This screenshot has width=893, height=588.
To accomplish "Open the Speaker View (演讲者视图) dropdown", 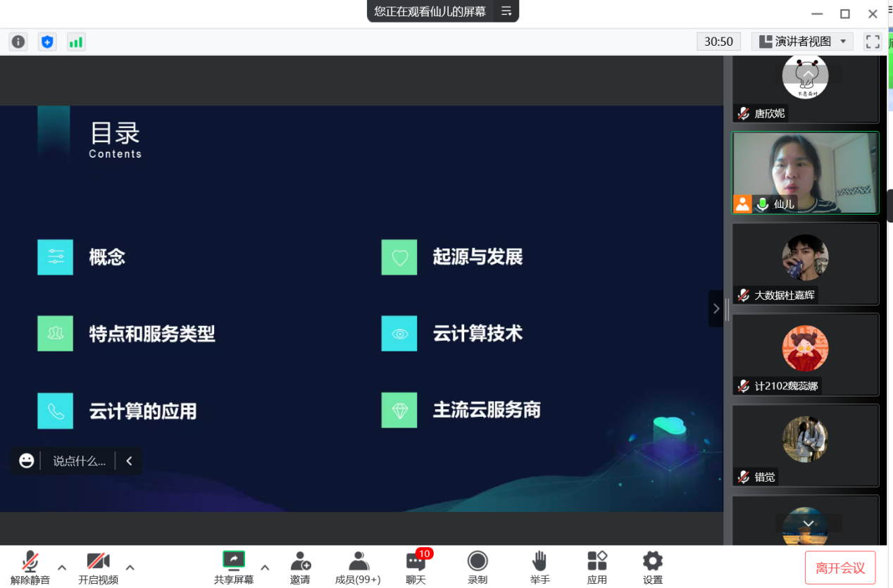I will pyautogui.click(x=802, y=42).
